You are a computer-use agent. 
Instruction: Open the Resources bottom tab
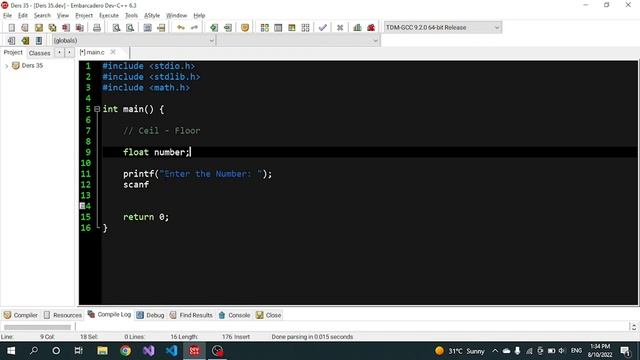click(62, 315)
